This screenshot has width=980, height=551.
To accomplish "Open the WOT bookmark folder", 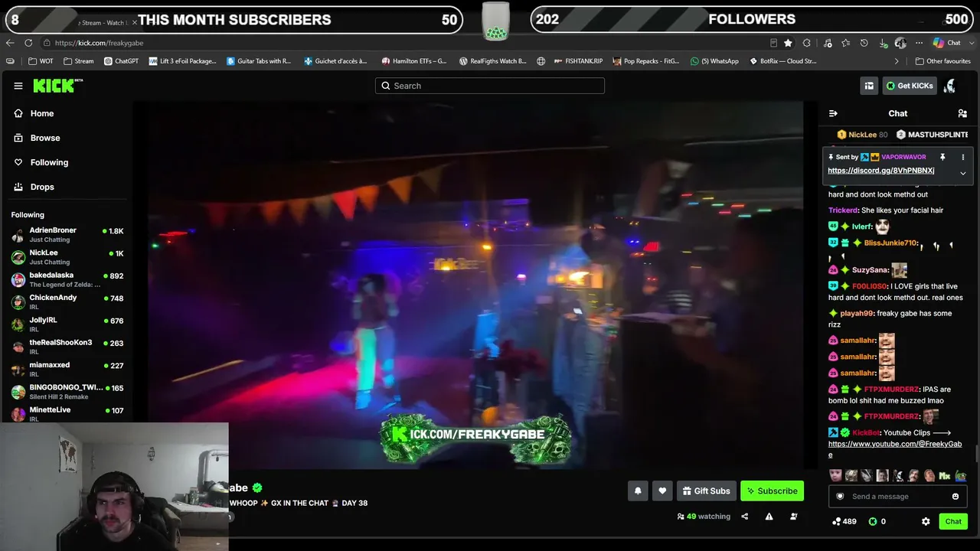I will click(41, 61).
